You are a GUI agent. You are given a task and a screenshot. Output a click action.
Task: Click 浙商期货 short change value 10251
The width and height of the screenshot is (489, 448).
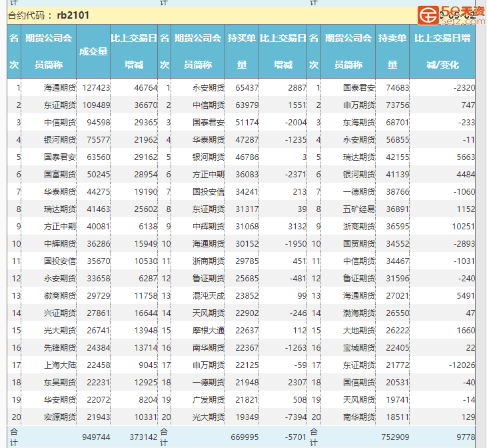coord(464,227)
